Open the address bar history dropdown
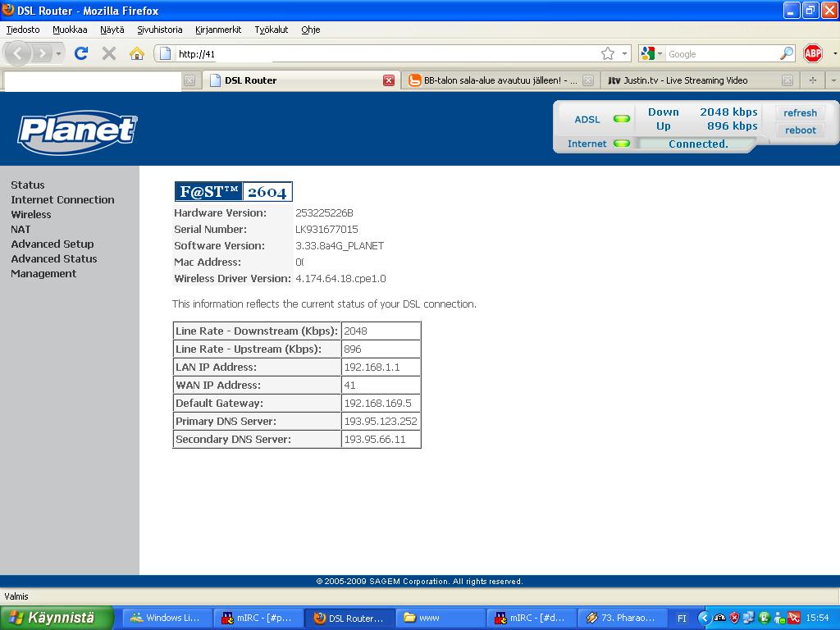Screen dimensions: 840x630 pyautogui.click(x=624, y=53)
